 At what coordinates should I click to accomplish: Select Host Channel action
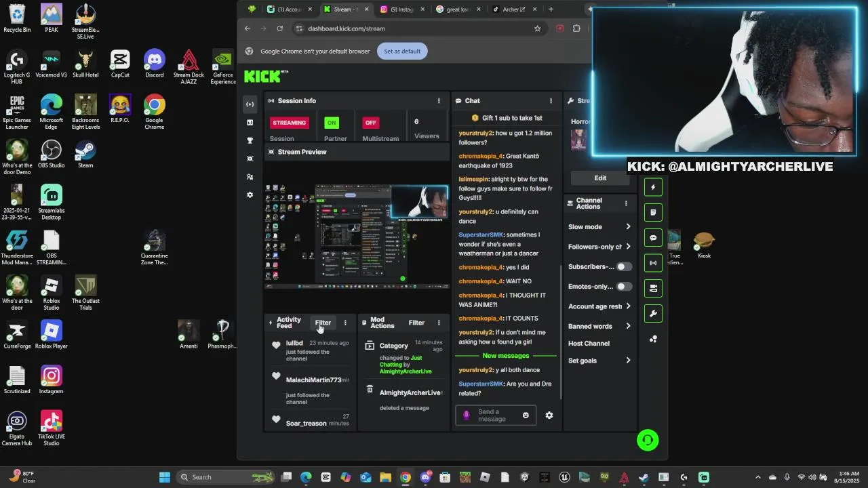589,344
